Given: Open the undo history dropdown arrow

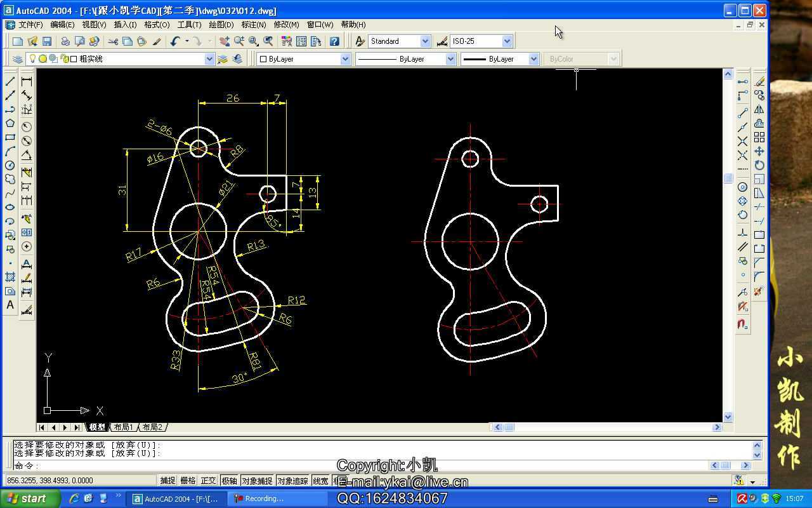Looking at the screenshot, I should click(x=187, y=41).
